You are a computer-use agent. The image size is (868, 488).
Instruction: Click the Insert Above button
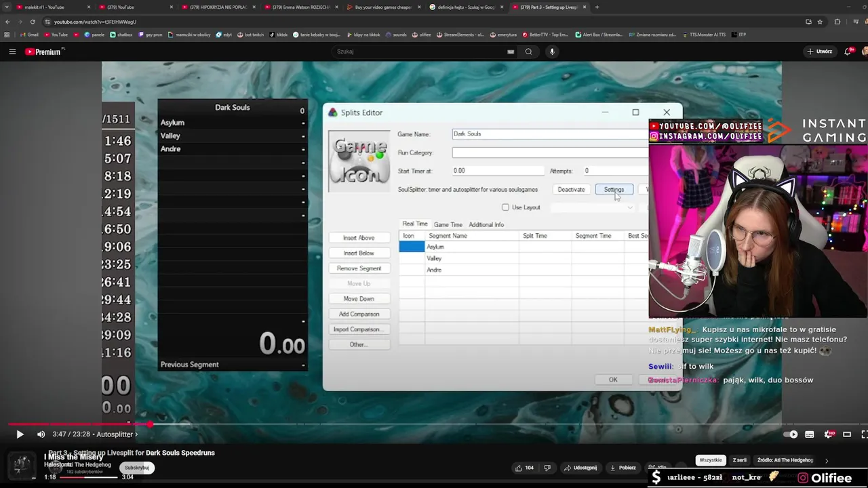coord(359,238)
